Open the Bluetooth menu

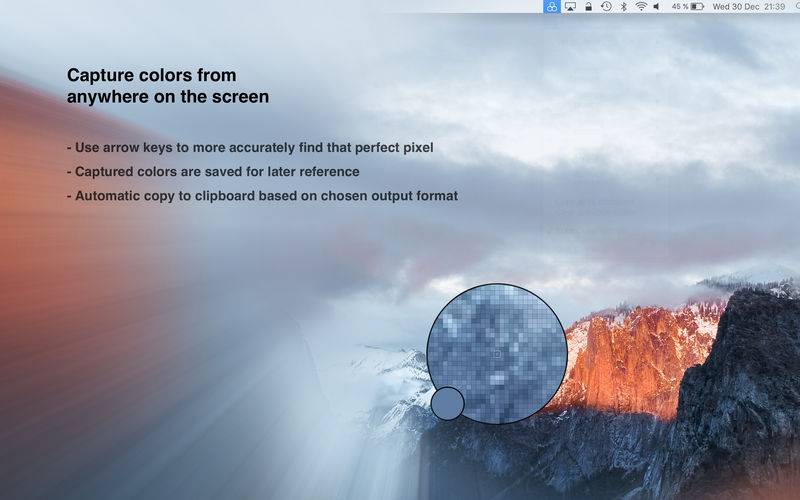(623, 7)
